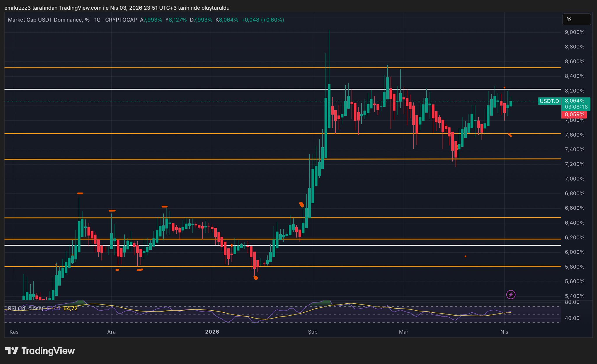
Task: Click the yellow RSI value 54,72
Action: [x=70, y=308]
